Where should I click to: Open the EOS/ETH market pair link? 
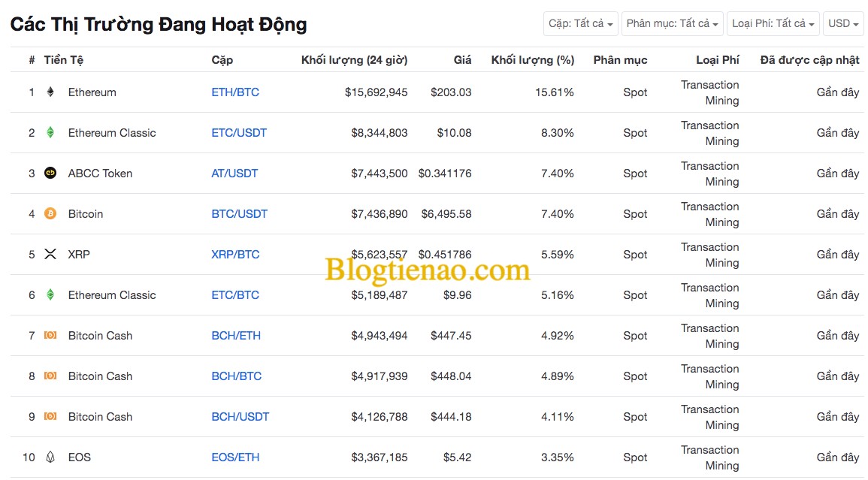coord(235,457)
